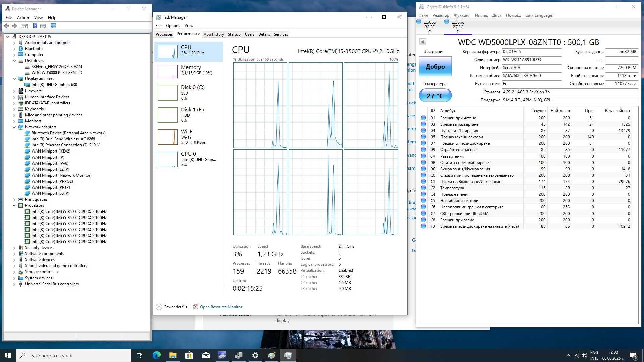The width and height of the screenshot is (644, 362).
Task: Launch Microsoft Edge from the taskbar
Action: (x=157, y=355)
